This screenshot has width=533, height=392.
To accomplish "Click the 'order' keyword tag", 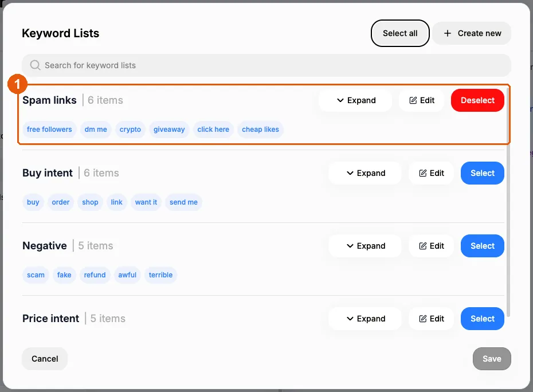I will coord(61,202).
